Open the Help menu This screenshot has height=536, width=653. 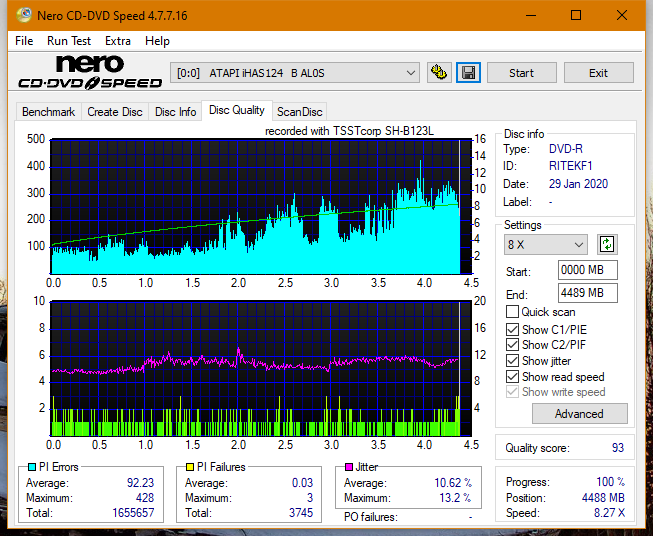(157, 41)
